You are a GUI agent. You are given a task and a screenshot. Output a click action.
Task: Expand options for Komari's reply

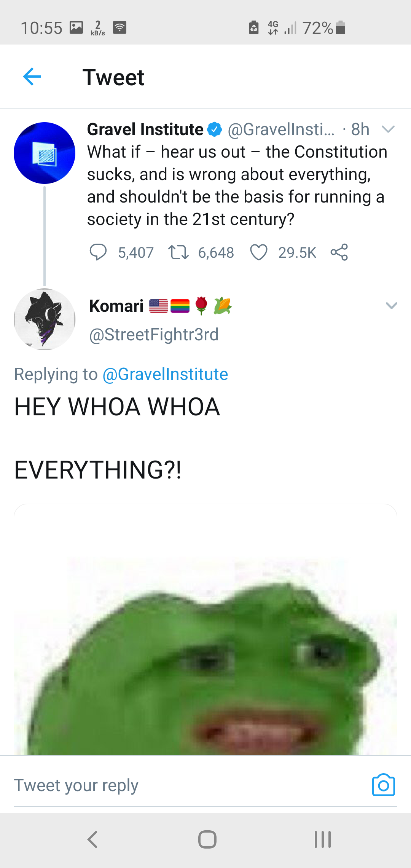(x=391, y=306)
